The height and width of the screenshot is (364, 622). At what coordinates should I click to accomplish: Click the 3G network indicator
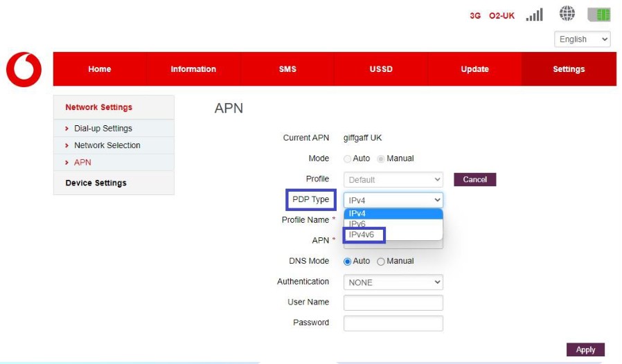475,16
